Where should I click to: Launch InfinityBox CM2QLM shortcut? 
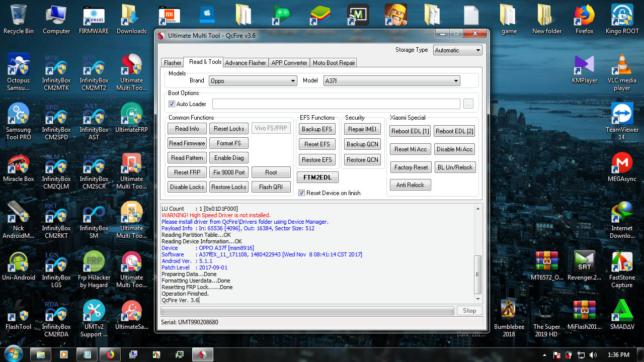56,171
